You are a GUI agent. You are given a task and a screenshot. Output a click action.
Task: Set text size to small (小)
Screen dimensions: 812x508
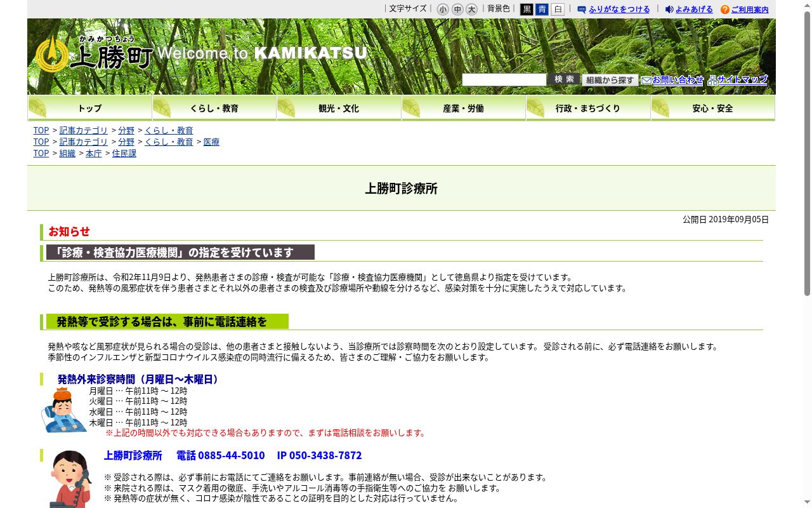[443, 10]
